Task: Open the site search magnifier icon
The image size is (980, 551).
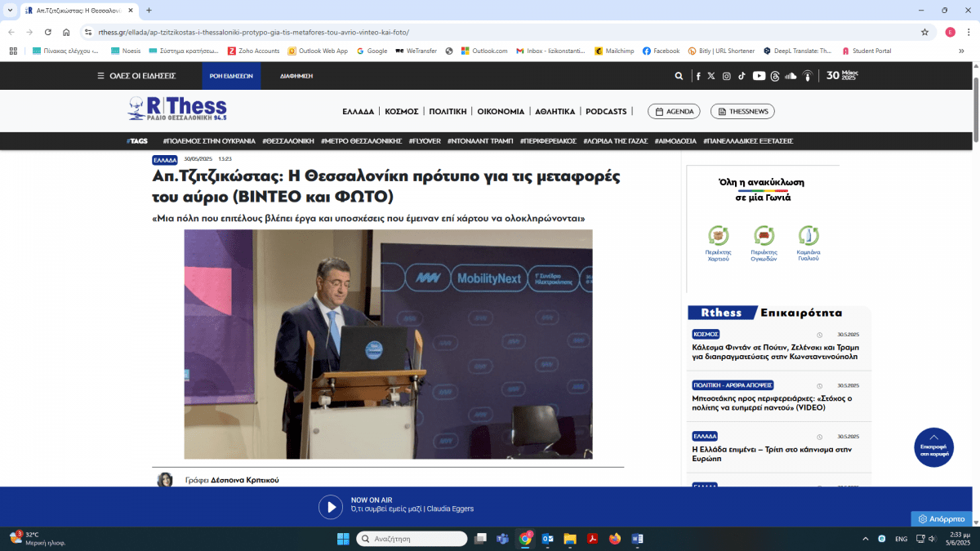Action: (679, 76)
